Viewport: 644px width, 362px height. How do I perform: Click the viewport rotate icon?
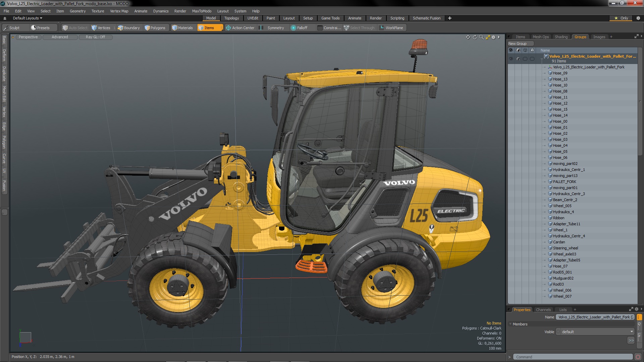pos(475,37)
